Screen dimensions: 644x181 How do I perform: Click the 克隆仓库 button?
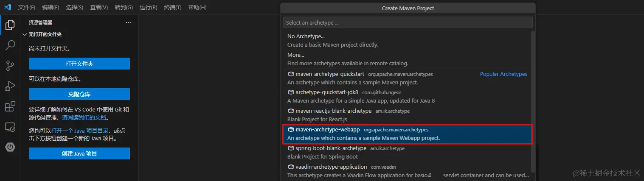[79, 94]
